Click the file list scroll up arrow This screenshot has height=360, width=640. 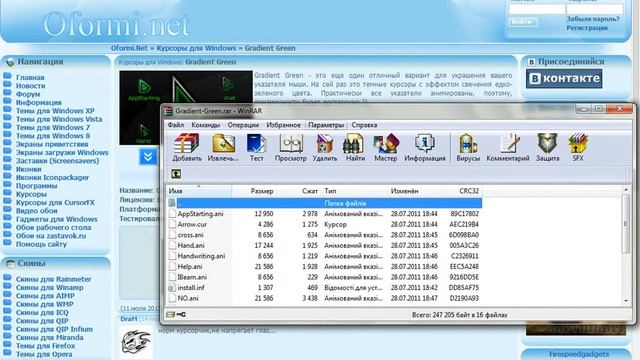tap(626, 190)
